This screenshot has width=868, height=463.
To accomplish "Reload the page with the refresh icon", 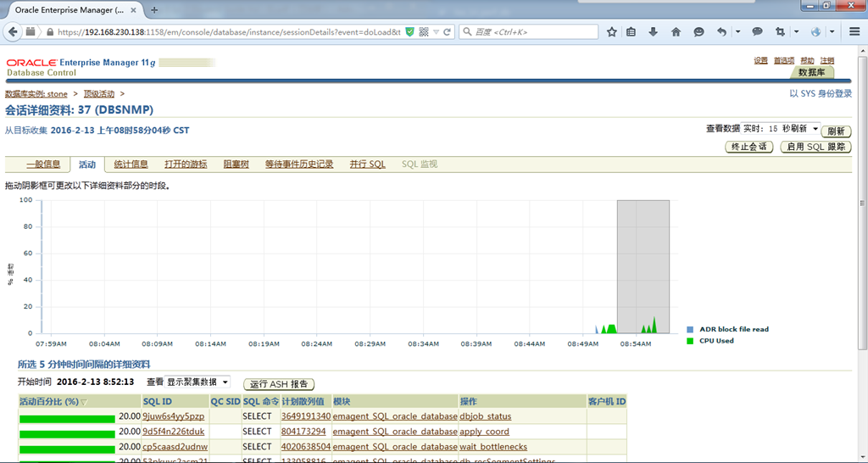I will (448, 31).
